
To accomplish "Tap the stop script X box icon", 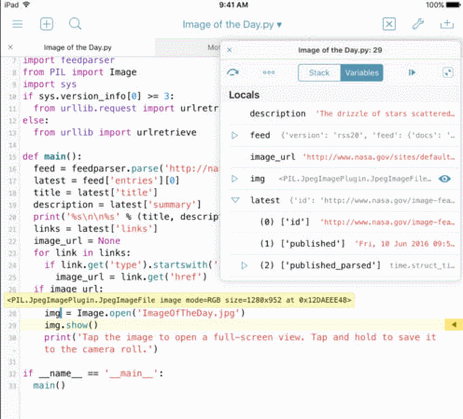I will (389, 24).
